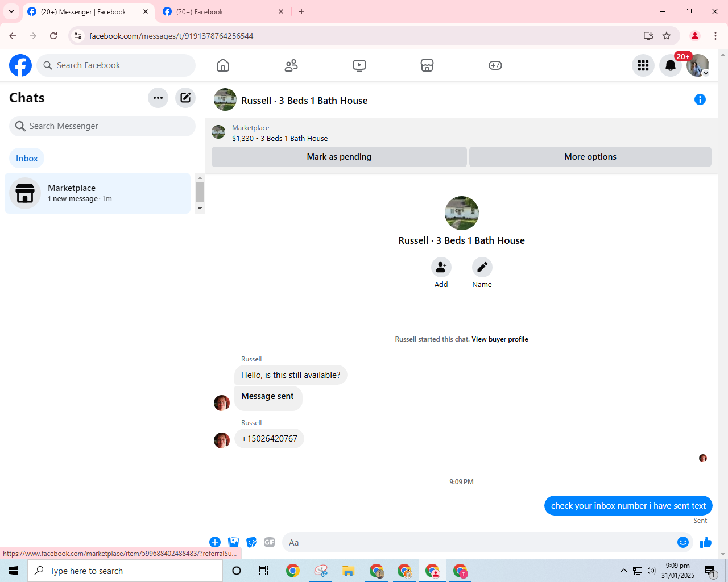Click Mark as pending button
Viewport: 728px width, 582px height.
click(339, 157)
